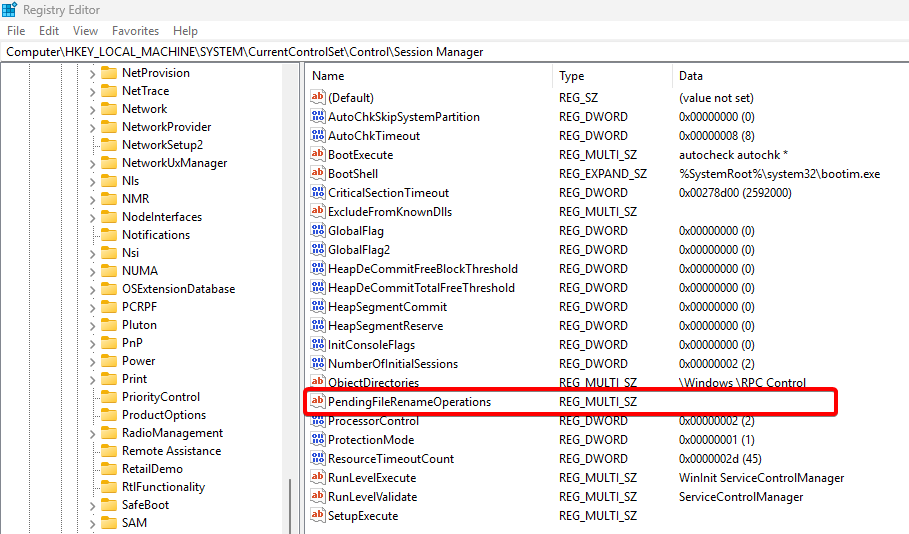Expand the Print key arrow
The image size is (909, 534).
(x=92, y=379)
